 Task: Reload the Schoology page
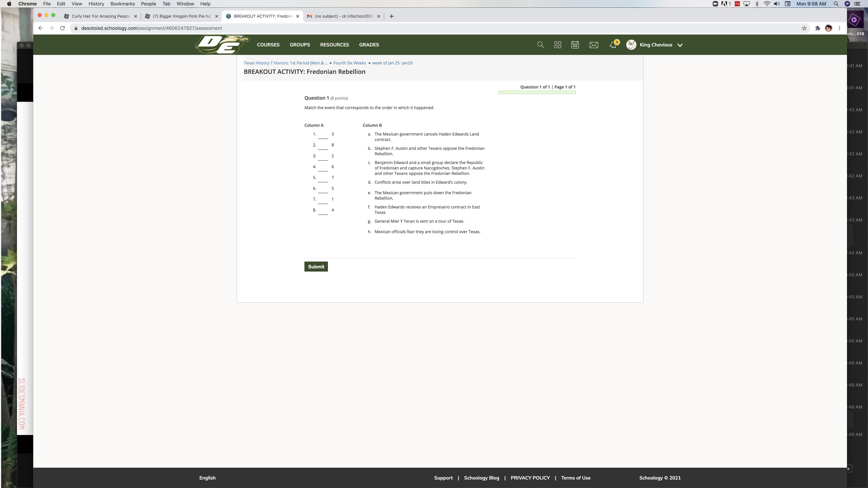point(62,28)
